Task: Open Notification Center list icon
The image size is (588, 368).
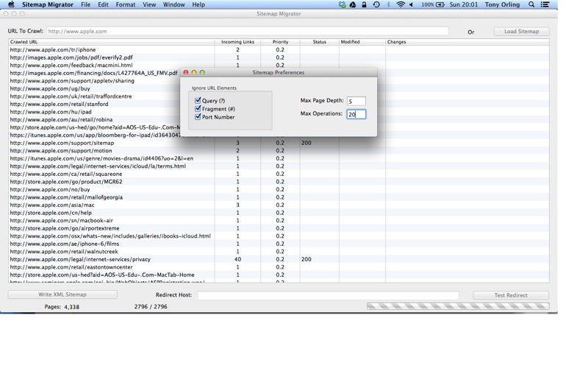Action: [x=545, y=4]
